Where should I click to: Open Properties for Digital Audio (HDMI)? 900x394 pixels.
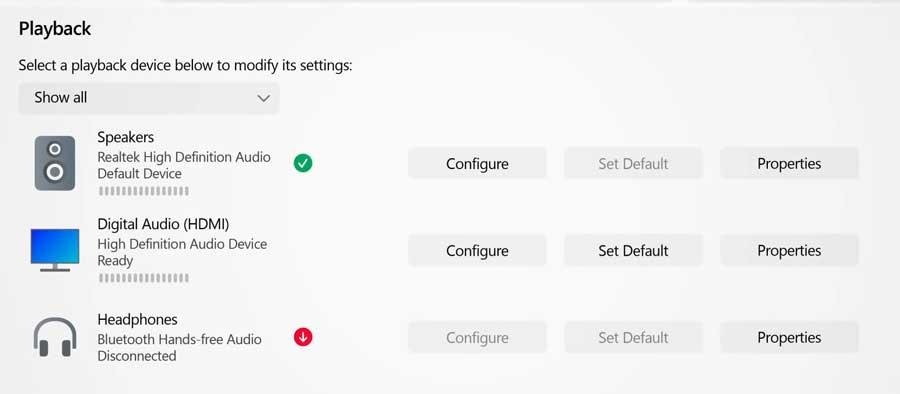coord(789,250)
